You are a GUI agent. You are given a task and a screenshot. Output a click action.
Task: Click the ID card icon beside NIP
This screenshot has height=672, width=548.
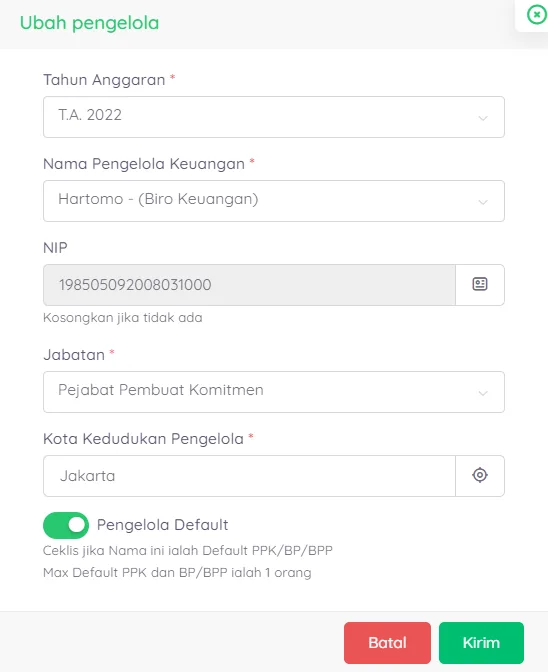pyautogui.click(x=480, y=285)
